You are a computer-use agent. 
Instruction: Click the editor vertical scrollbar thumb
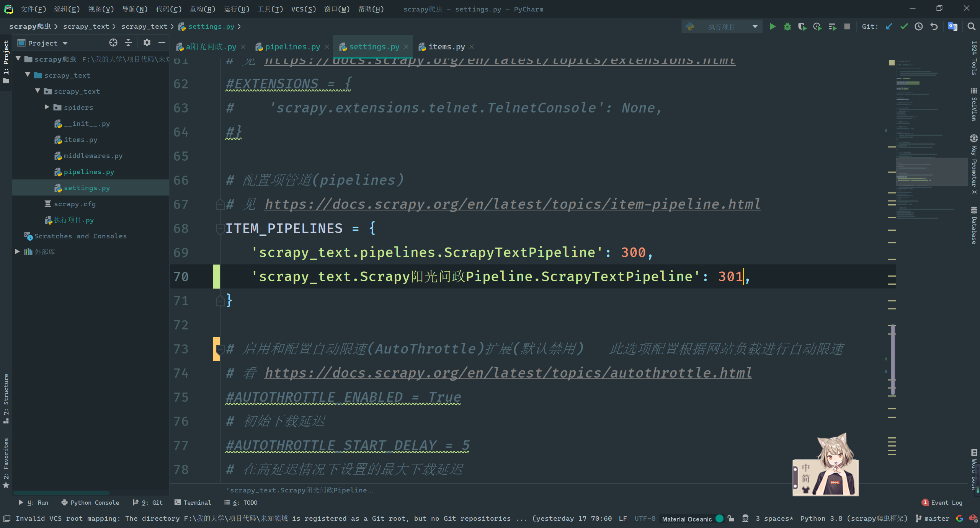(x=893, y=360)
